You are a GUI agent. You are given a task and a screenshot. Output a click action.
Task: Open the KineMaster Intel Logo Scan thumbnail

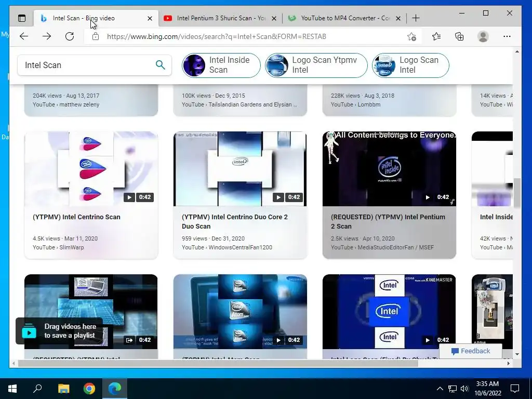[389, 312]
